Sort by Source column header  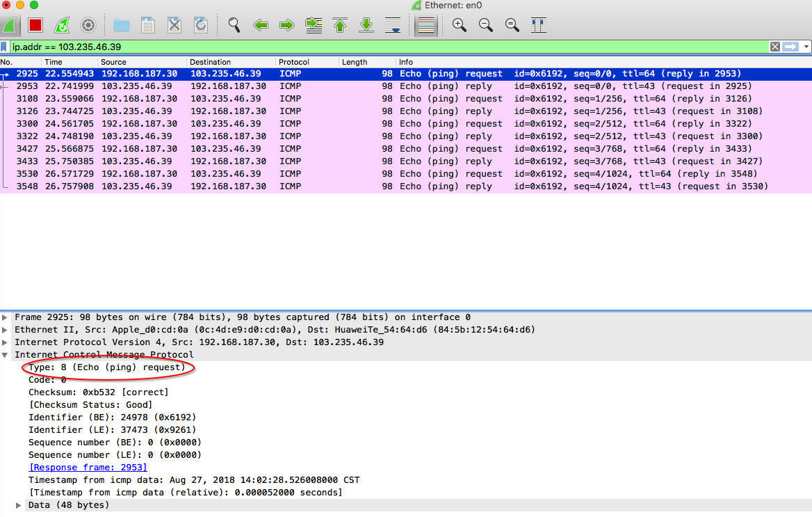pos(143,62)
